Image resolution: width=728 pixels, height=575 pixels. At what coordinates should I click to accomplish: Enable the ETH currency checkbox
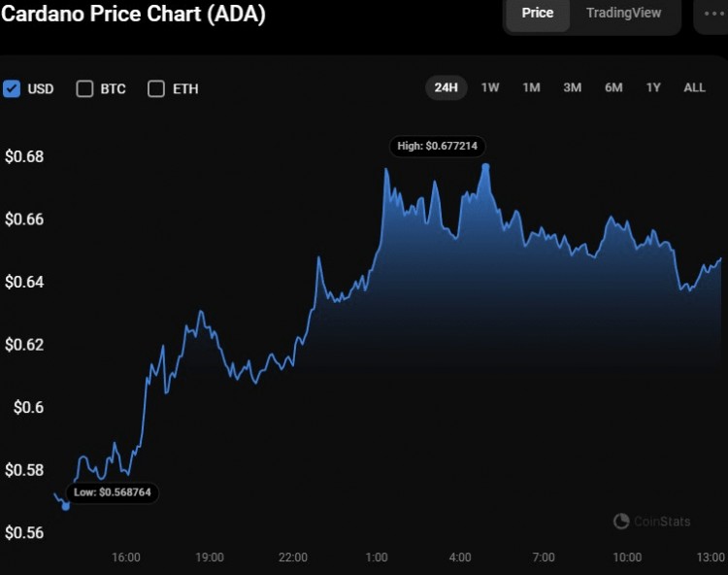coord(156,88)
